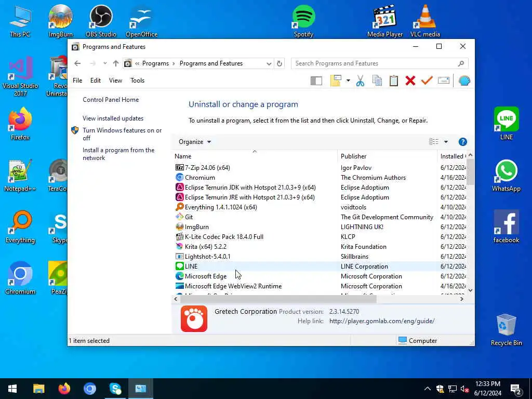Click the horizontal scrollbar right arrow
532x399 pixels.
tap(461, 299)
